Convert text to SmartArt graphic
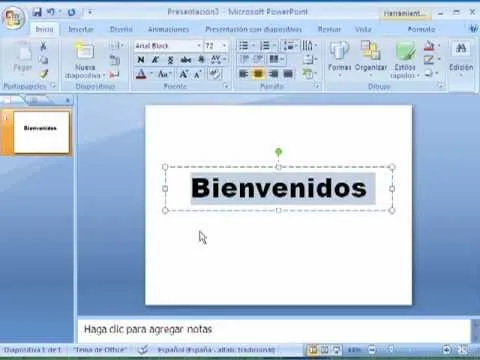Image resolution: width=480 pixels, height=360 pixels. pyautogui.click(x=309, y=73)
